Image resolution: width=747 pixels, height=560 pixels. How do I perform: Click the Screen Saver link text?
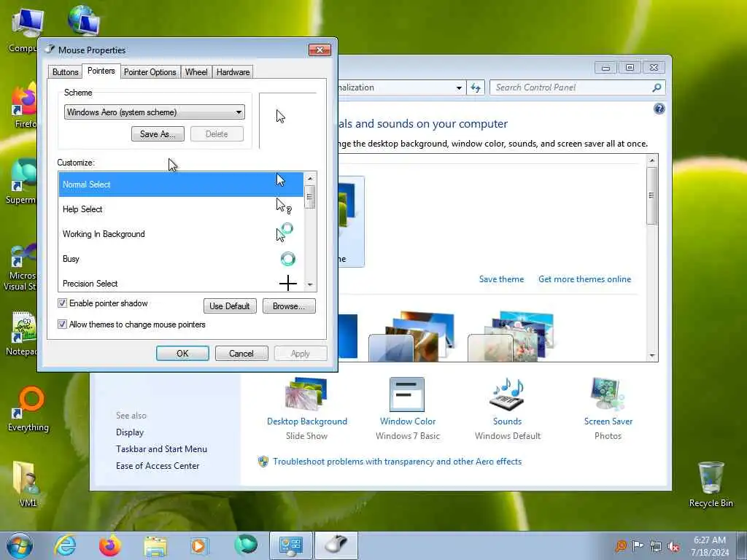(608, 421)
